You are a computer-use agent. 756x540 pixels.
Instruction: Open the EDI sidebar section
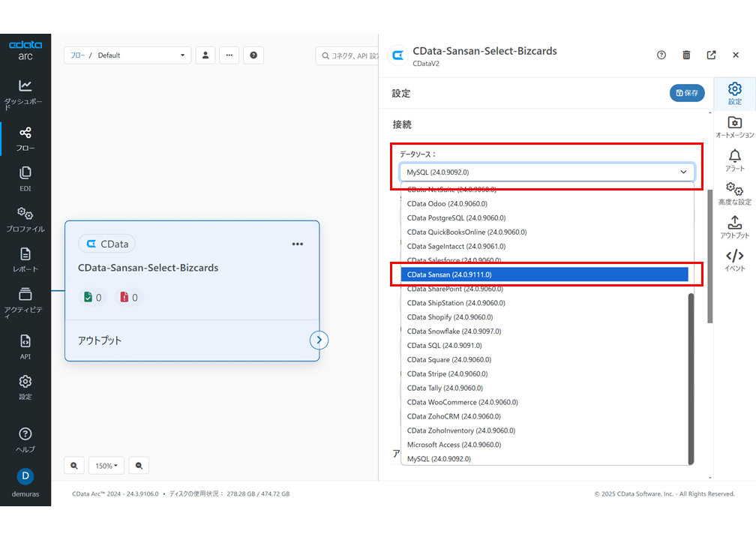(25, 178)
